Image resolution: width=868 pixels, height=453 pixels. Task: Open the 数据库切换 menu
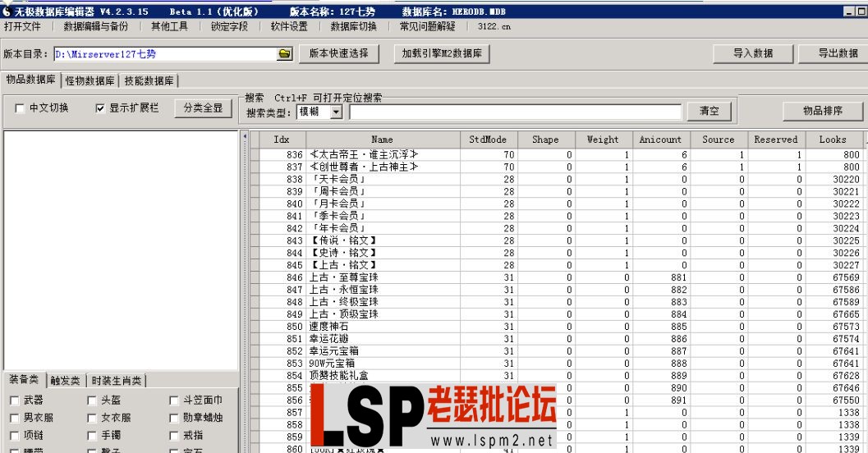353,26
